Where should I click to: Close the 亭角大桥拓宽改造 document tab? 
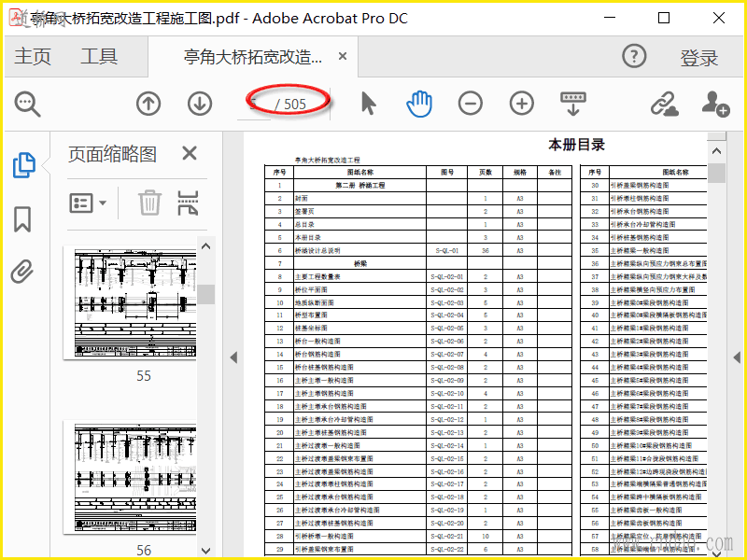pyautogui.click(x=343, y=56)
